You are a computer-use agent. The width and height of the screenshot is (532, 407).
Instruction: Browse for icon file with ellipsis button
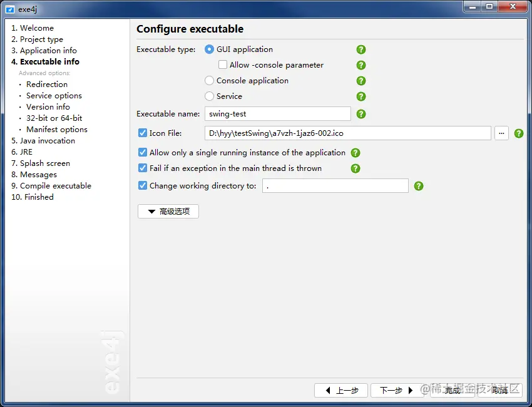[501, 133]
